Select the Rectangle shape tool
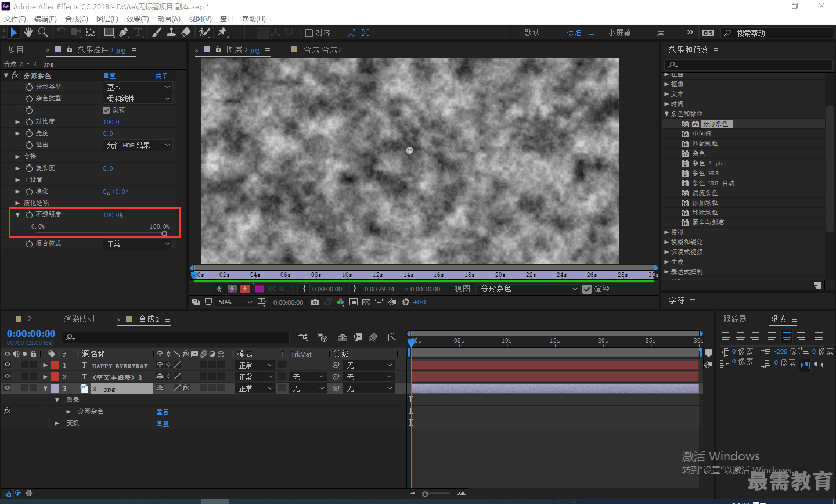836x504 pixels. click(109, 33)
